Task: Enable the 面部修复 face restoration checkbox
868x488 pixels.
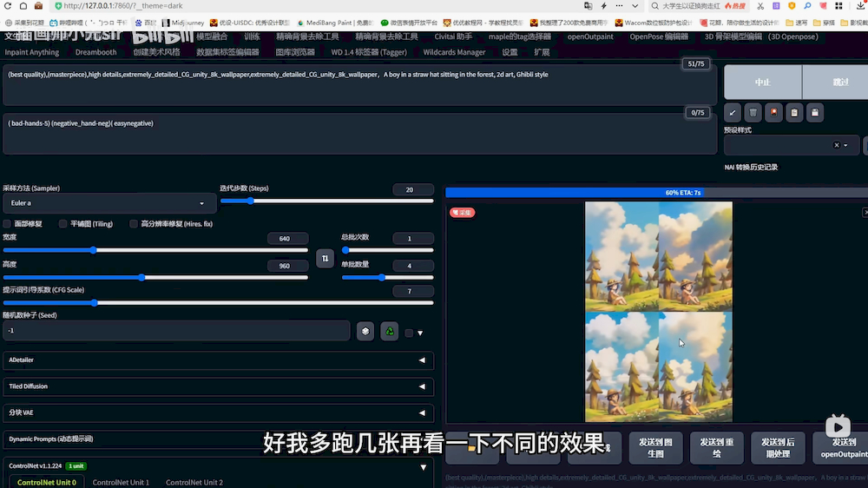Action: click(x=8, y=223)
